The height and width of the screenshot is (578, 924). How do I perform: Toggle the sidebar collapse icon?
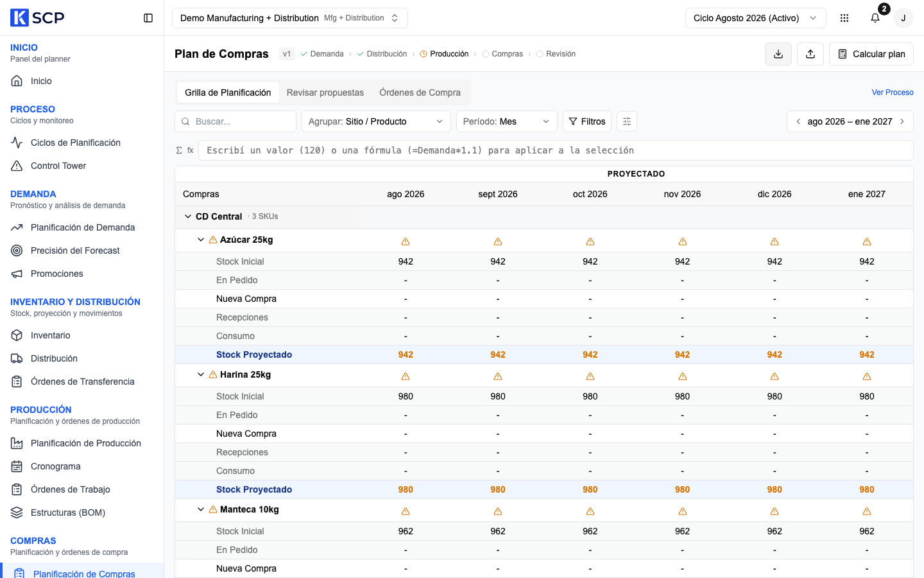148,18
